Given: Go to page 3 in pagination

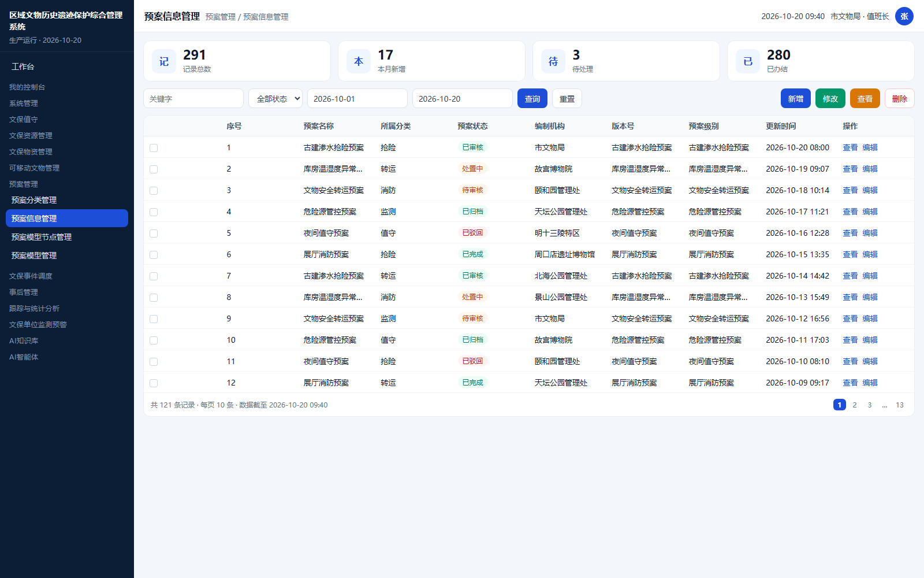Looking at the screenshot, I should tap(870, 405).
